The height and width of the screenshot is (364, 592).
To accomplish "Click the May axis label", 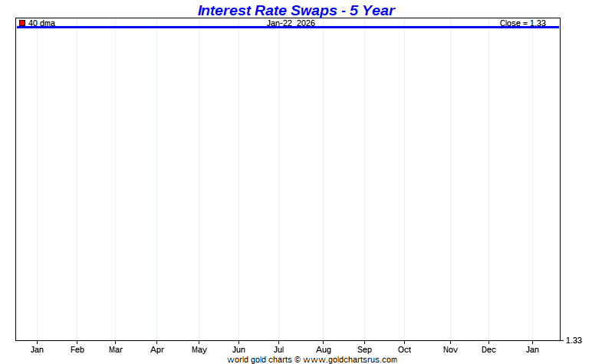I will point(199,349).
